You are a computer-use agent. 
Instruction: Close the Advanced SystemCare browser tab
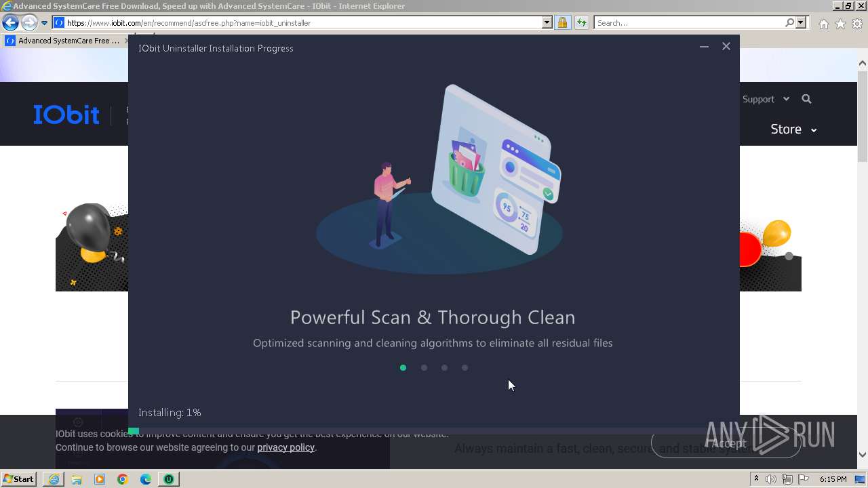tap(126, 41)
